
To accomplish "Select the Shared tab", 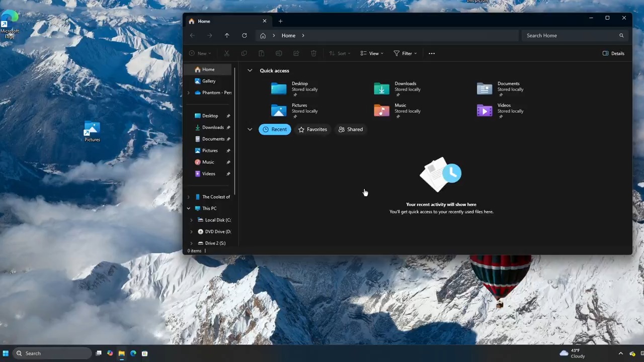I will tap(351, 129).
